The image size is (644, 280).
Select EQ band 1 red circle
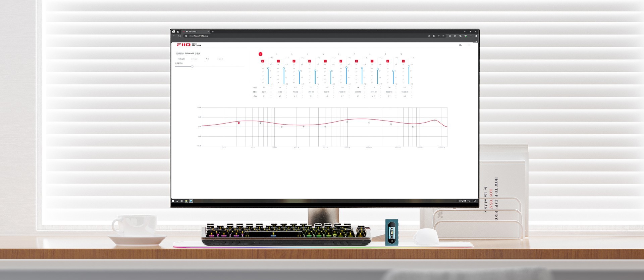click(260, 54)
